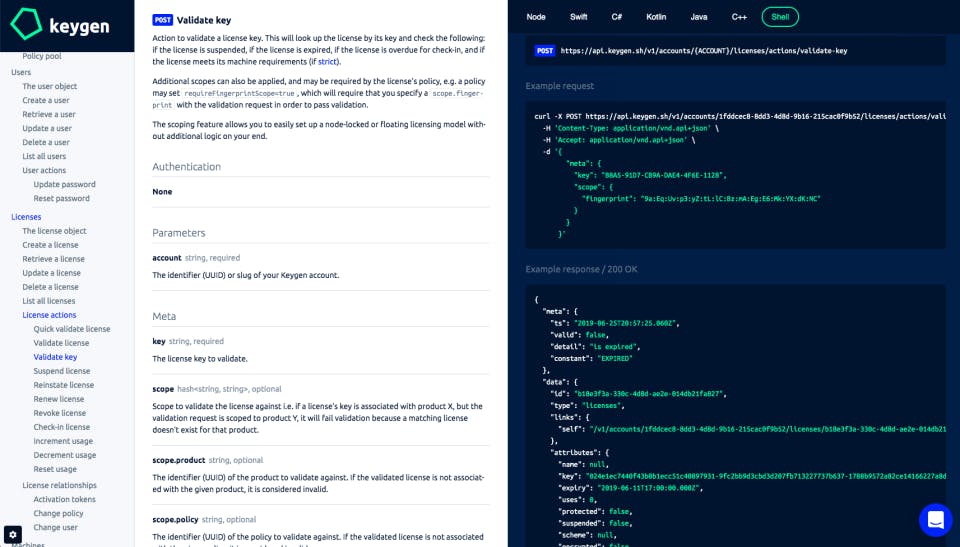Go to Suspend license page

pyautogui.click(x=62, y=371)
